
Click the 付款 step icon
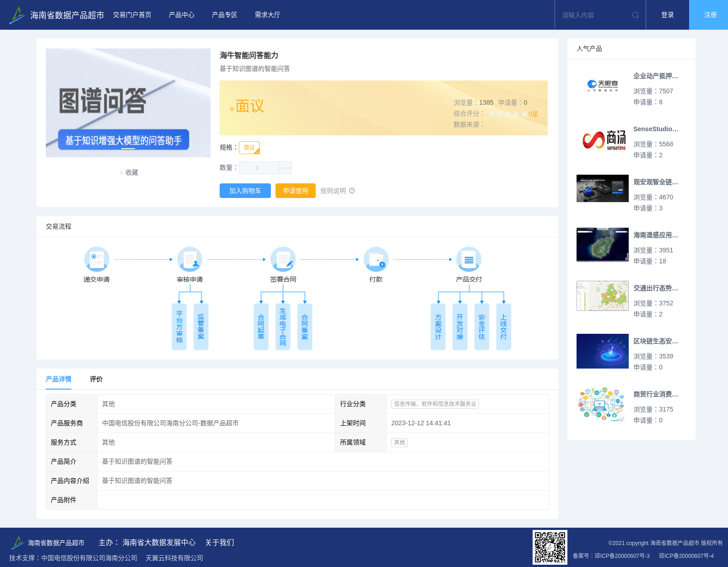point(376,259)
